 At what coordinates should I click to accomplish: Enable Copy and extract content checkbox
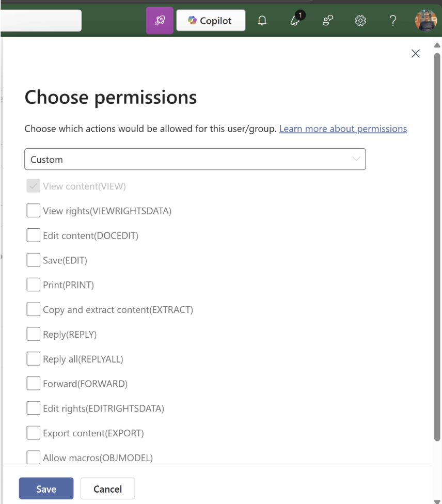coord(34,309)
